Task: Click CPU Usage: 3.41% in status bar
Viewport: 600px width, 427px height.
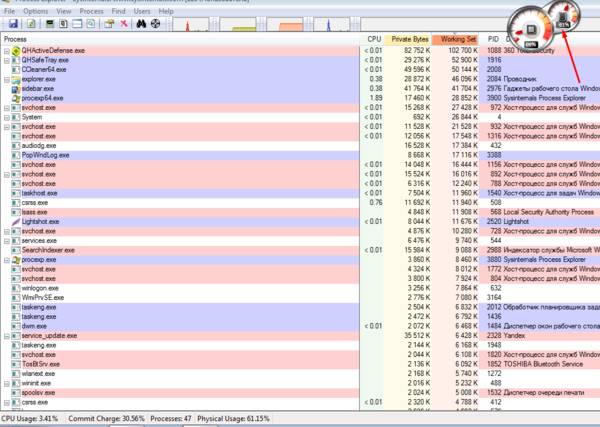Action: (x=29, y=419)
